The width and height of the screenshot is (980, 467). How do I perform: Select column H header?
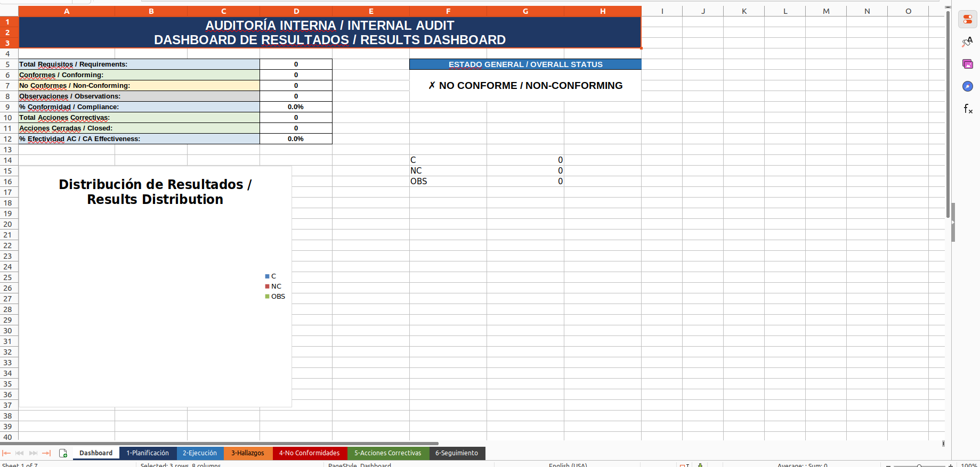(603, 11)
